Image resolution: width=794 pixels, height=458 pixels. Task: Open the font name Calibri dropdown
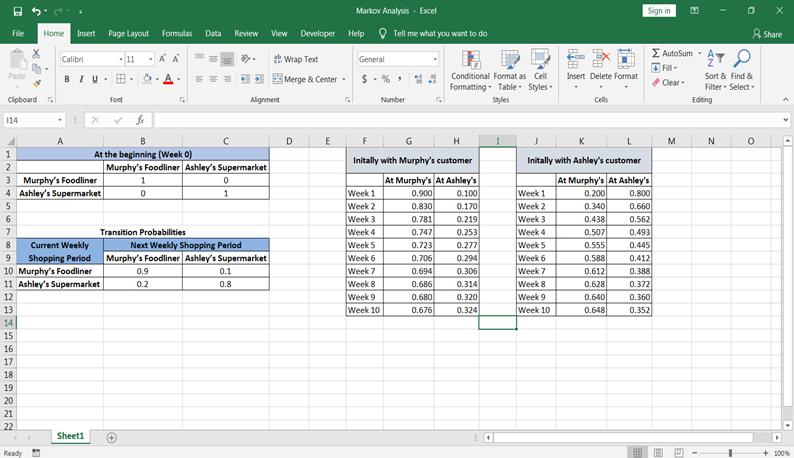(x=121, y=59)
